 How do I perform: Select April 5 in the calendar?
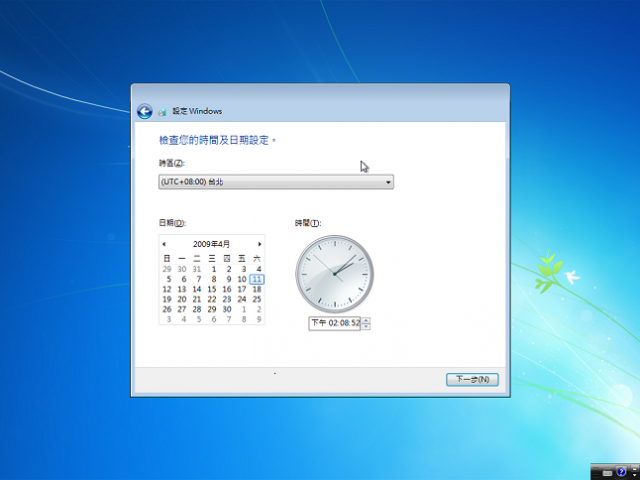click(169, 279)
